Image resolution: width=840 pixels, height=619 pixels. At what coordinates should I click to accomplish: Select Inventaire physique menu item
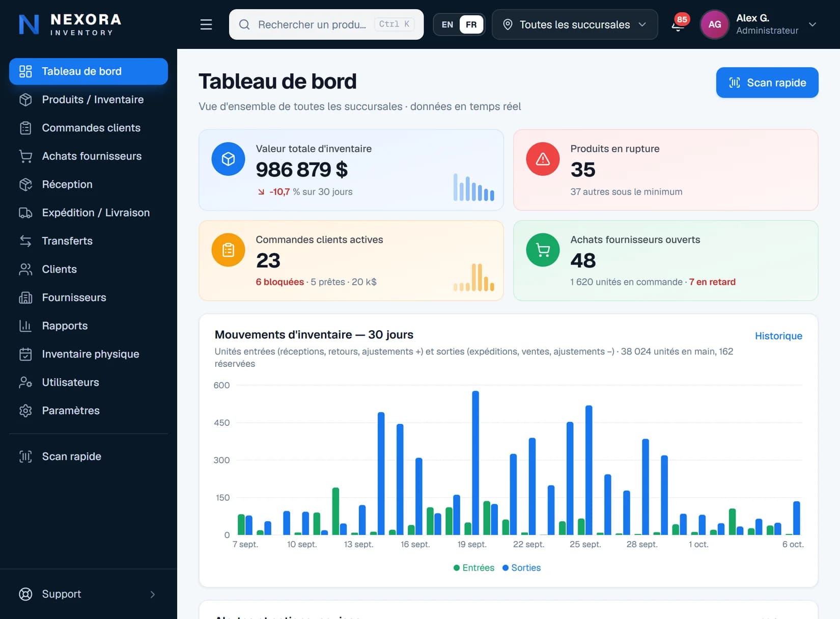[x=89, y=354]
